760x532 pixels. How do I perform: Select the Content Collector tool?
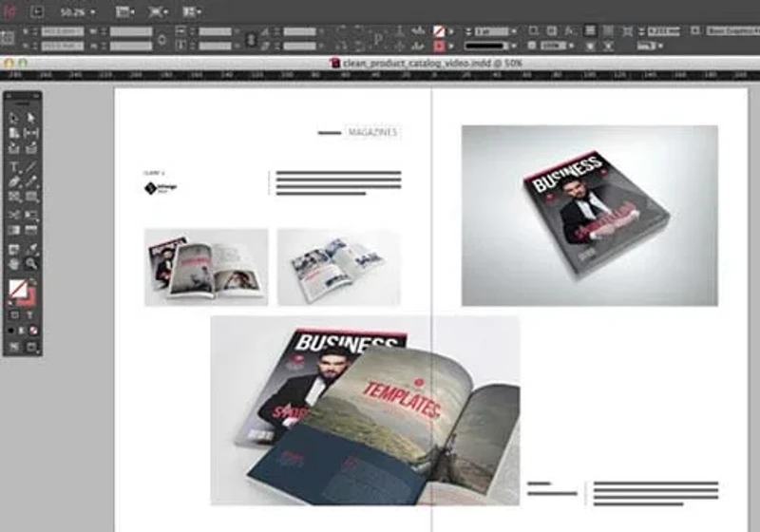pyautogui.click(x=13, y=148)
